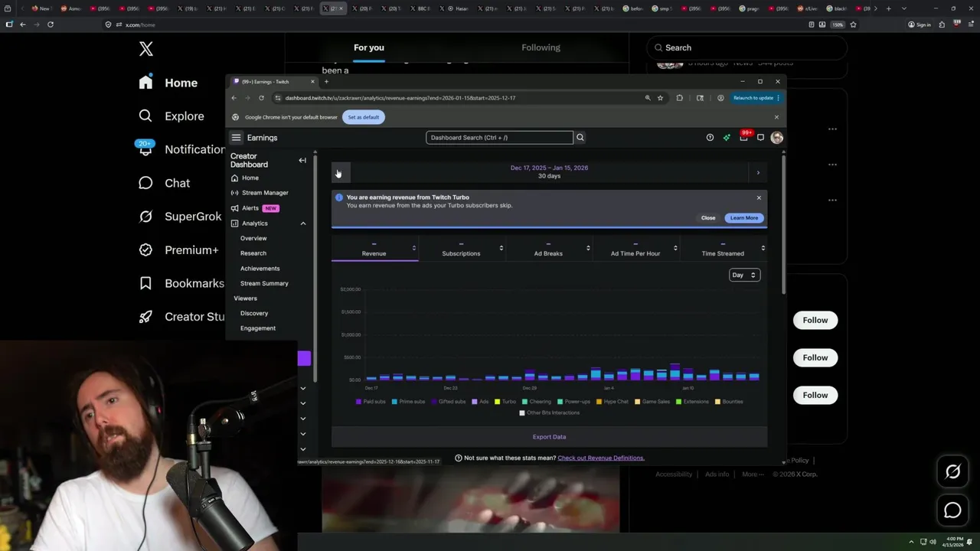This screenshot has width=980, height=551.
Task: Switch to the Following tab on X
Action: tap(541, 47)
